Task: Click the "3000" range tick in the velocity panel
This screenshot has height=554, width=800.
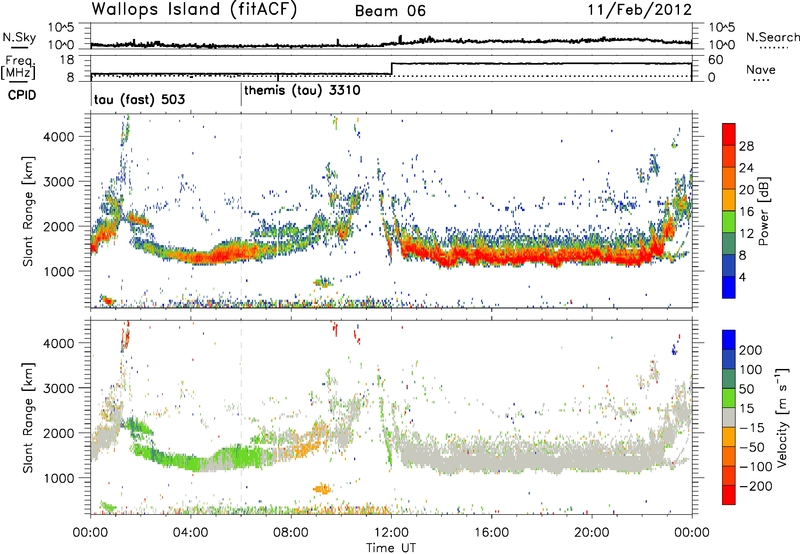Action: [59, 388]
